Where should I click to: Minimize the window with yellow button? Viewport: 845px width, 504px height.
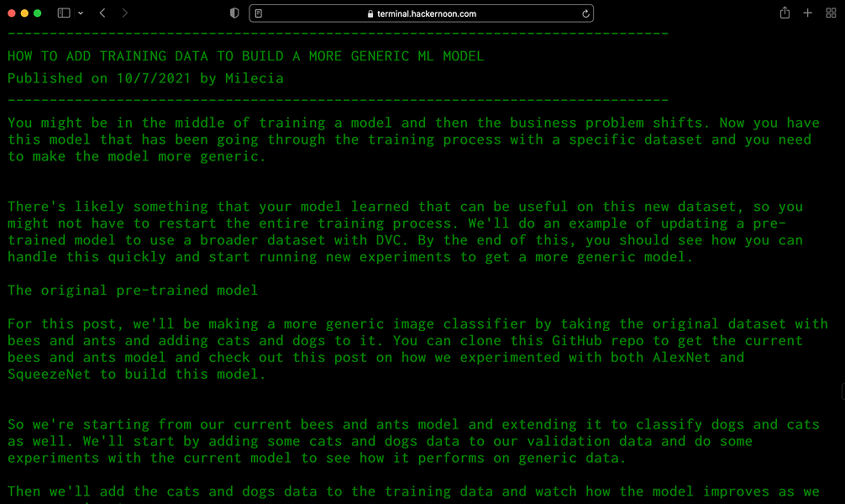pos(24,13)
